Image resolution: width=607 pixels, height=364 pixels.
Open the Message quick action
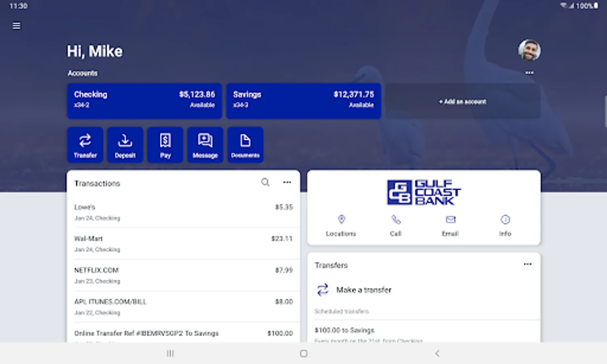(x=205, y=145)
